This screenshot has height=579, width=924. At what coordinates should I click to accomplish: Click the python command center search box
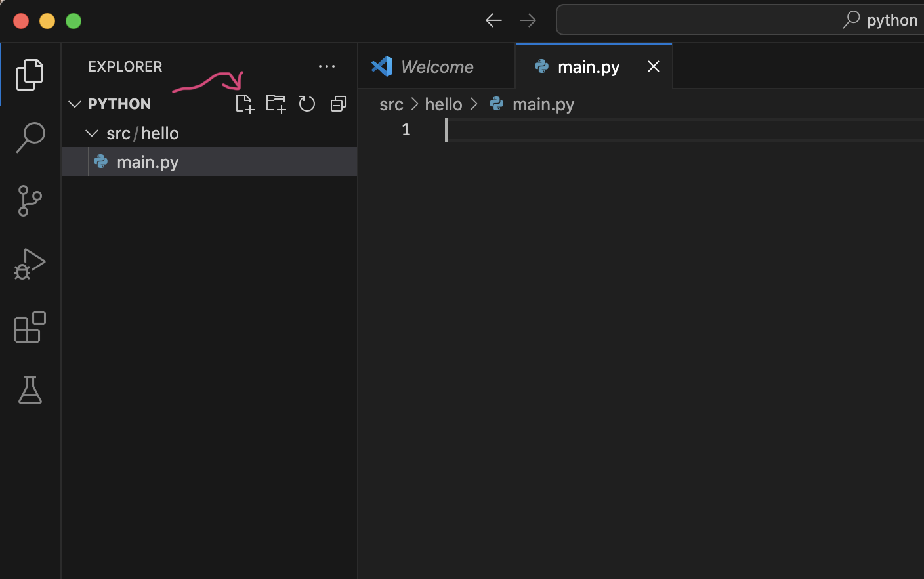pyautogui.click(x=740, y=20)
